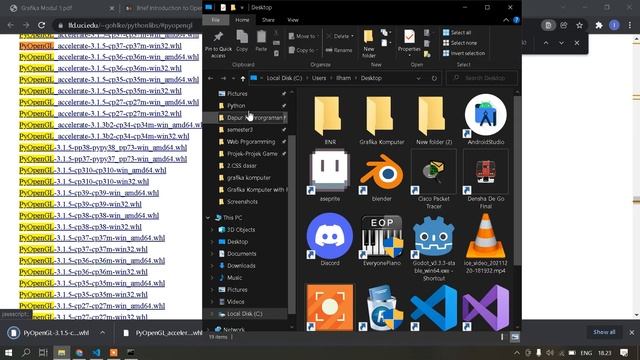Image resolution: width=640 pixels, height=360 pixels.
Task: Open the Move to dropdown
Action: [x=304, y=36]
